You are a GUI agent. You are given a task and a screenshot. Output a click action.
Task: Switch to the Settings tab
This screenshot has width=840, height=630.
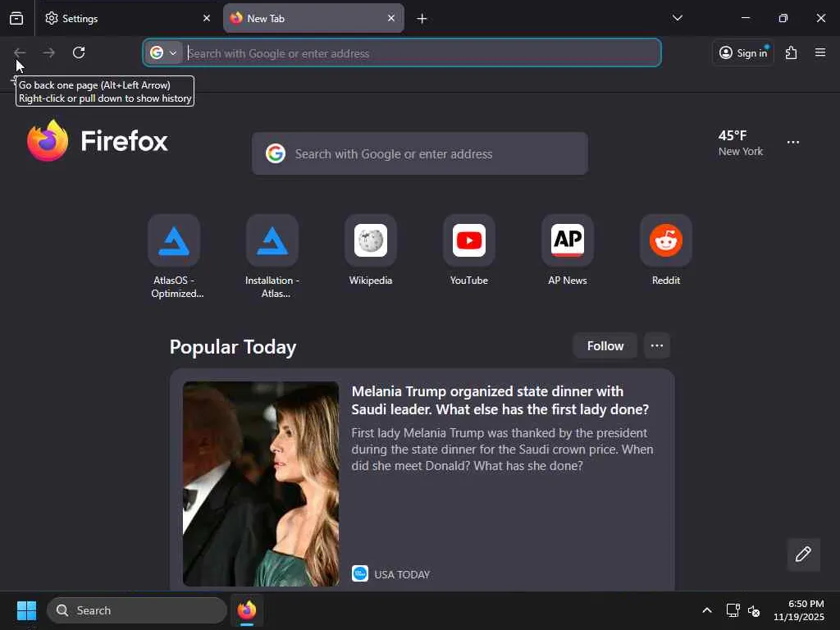click(127, 18)
